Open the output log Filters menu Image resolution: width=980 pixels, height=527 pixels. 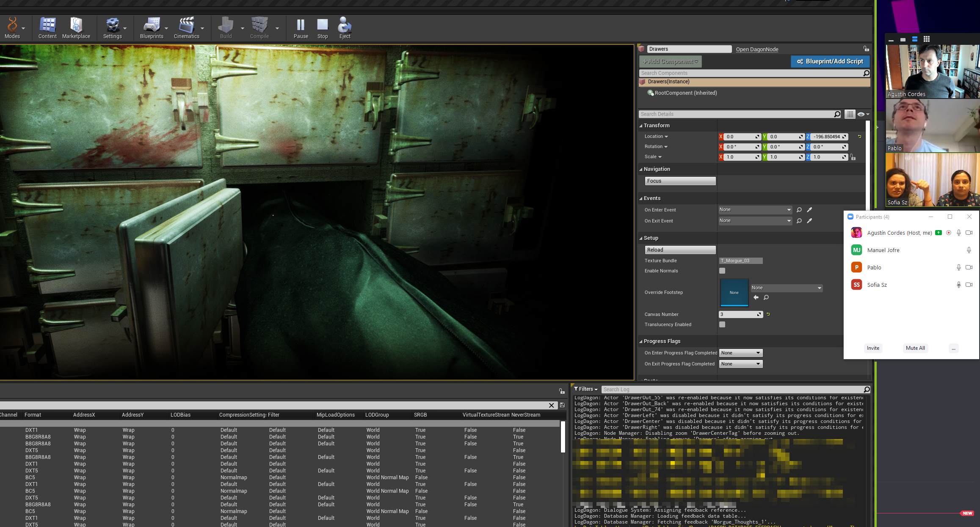pyautogui.click(x=586, y=389)
